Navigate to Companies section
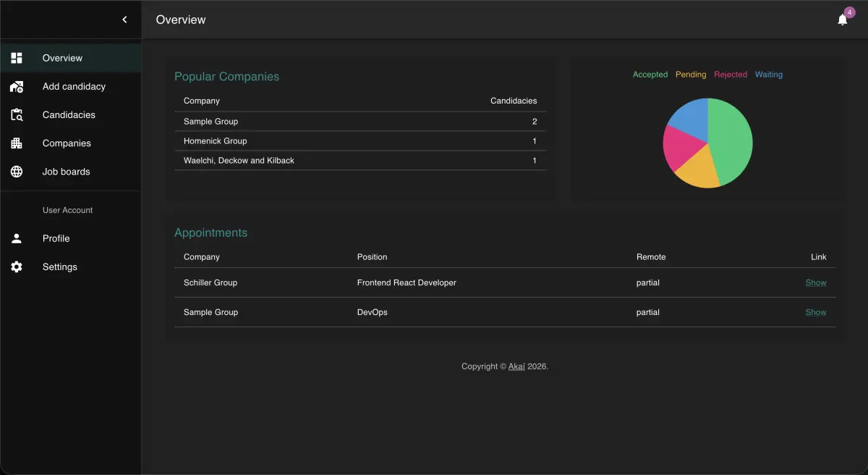The image size is (868, 475). [71, 143]
